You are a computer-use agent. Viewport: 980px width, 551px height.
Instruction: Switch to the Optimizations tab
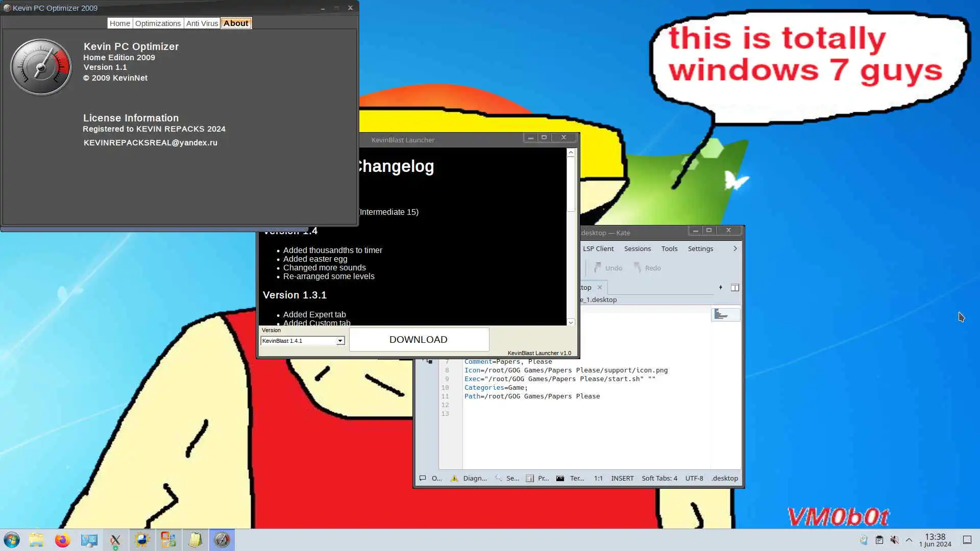(158, 23)
